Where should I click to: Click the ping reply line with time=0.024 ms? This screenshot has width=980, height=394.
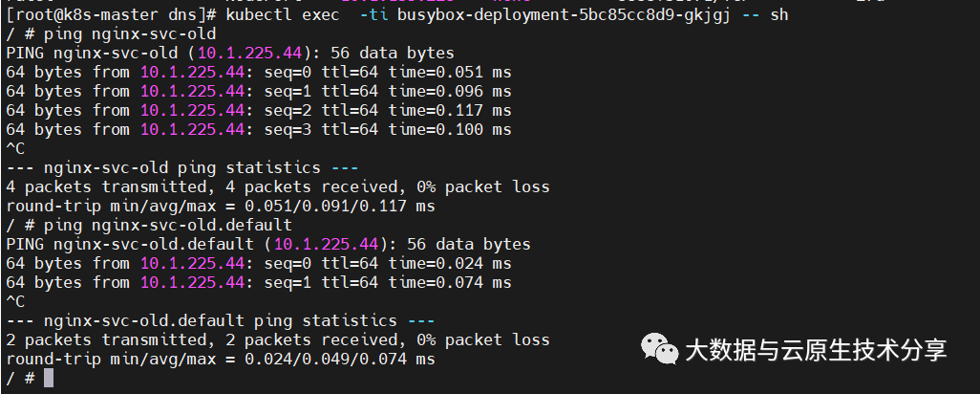258,263
